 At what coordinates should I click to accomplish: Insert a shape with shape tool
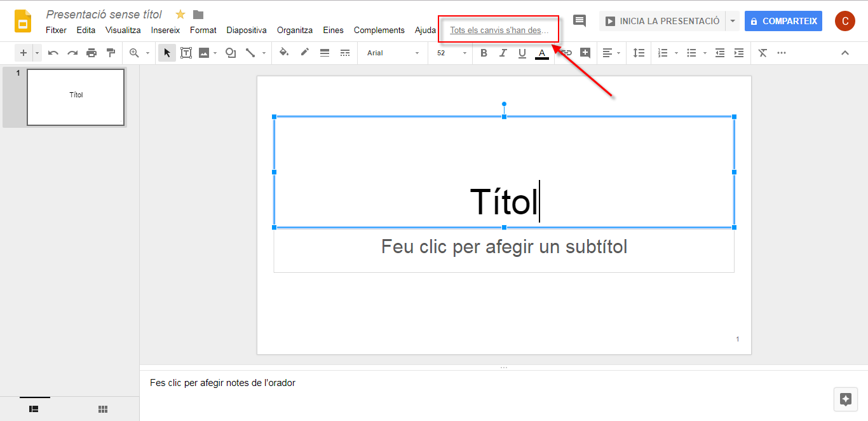231,53
